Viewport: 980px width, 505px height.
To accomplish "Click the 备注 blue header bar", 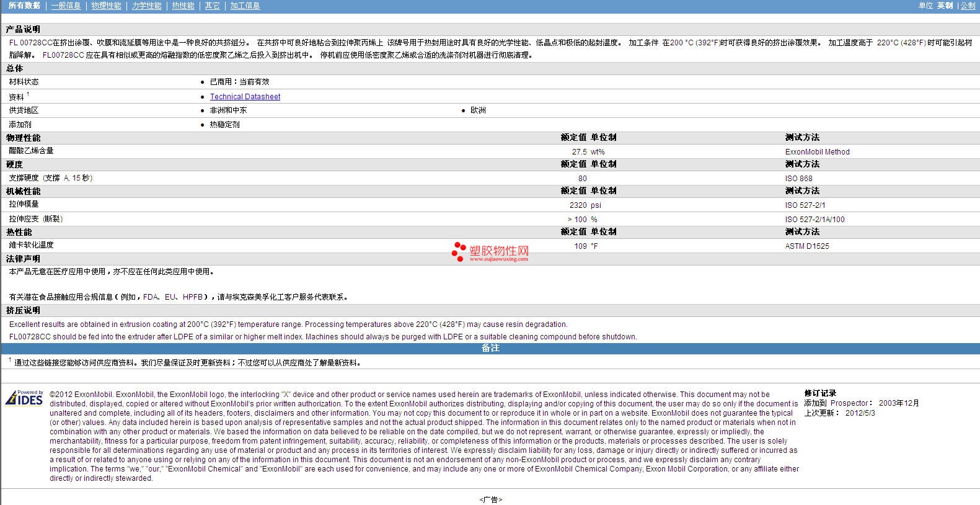I will [x=490, y=349].
